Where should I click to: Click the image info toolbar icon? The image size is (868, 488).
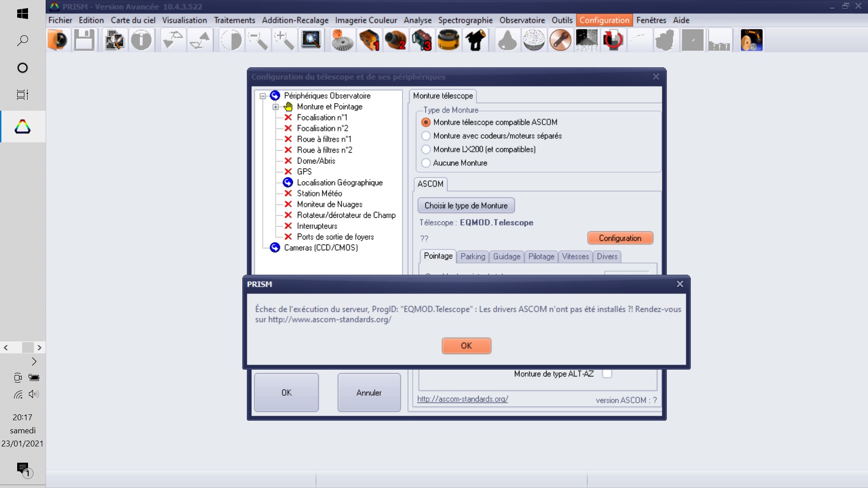click(141, 40)
